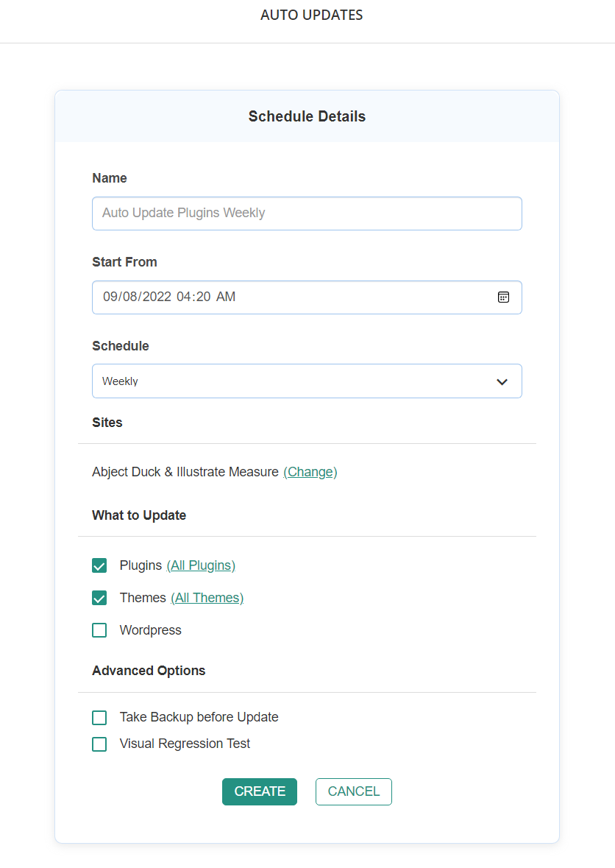
Task: Enable the Wordpress checkbox
Action: click(99, 630)
